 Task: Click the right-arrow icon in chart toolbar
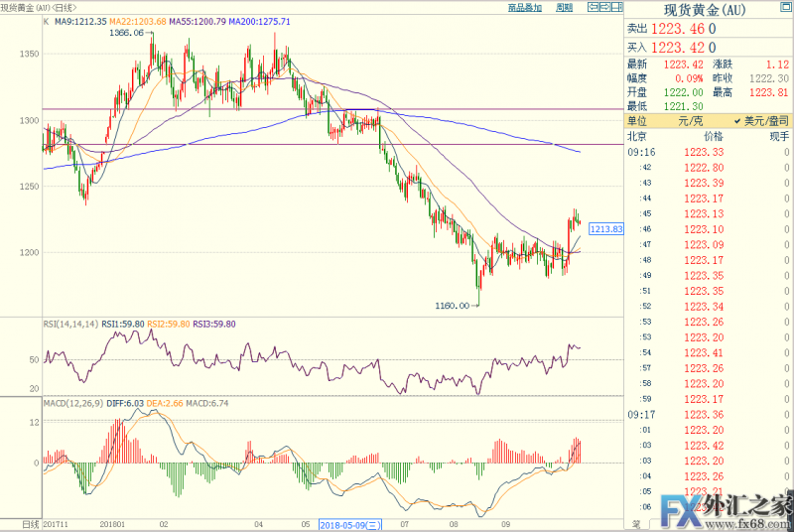(x=604, y=7)
